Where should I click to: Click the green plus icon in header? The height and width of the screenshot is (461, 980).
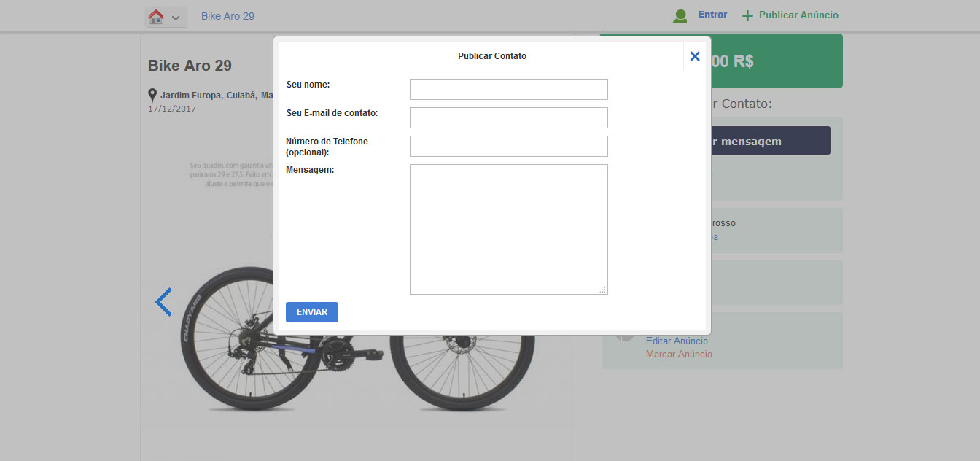(747, 15)
